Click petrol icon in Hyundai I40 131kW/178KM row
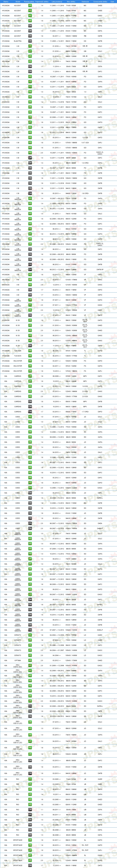This screenshot has height=868, width=117. pyautogui.click(x=30, y=280)
